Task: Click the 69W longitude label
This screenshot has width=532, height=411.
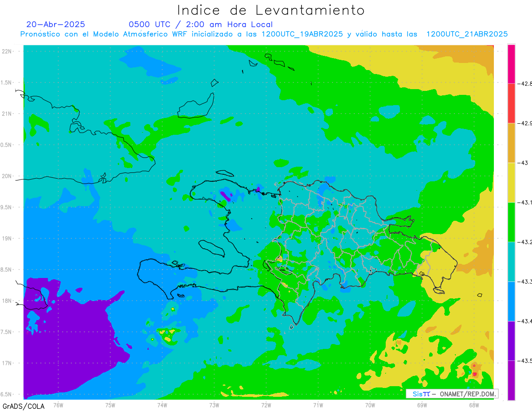Action: 422,405
